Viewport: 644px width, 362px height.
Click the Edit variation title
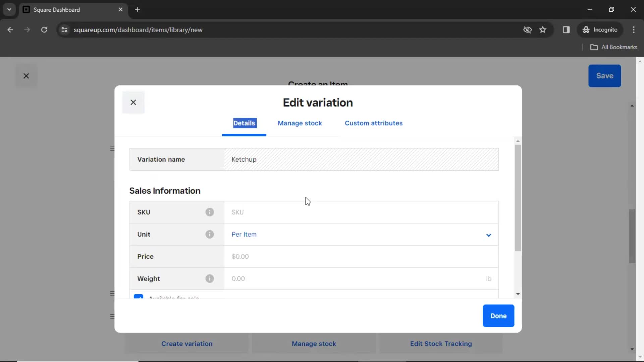pos(318,103)
